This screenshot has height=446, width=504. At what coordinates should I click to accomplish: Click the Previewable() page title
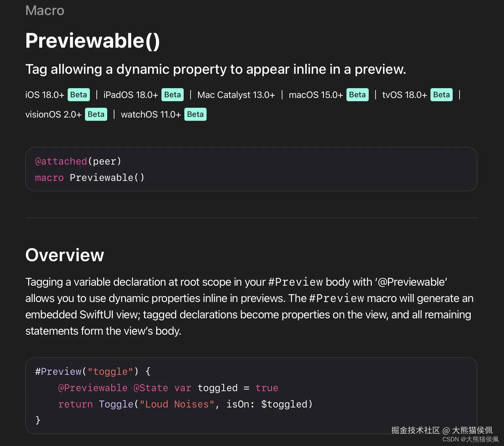92,41
